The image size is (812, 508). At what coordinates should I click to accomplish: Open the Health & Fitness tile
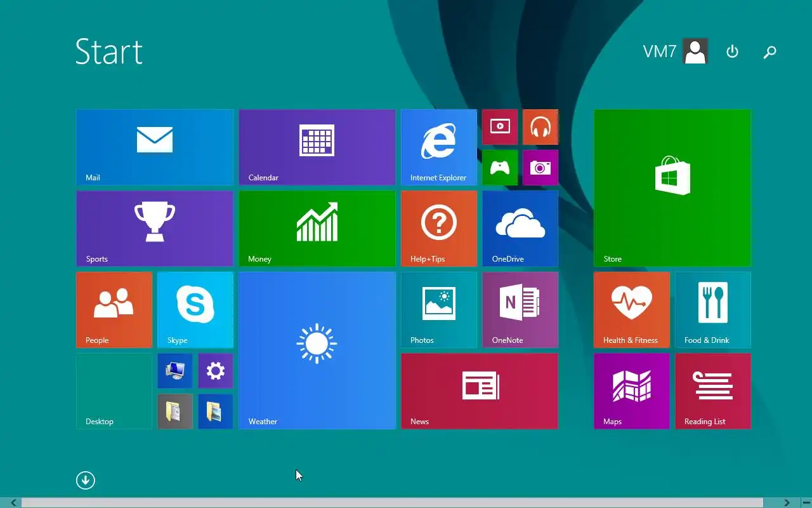click(x=632, y=310)
